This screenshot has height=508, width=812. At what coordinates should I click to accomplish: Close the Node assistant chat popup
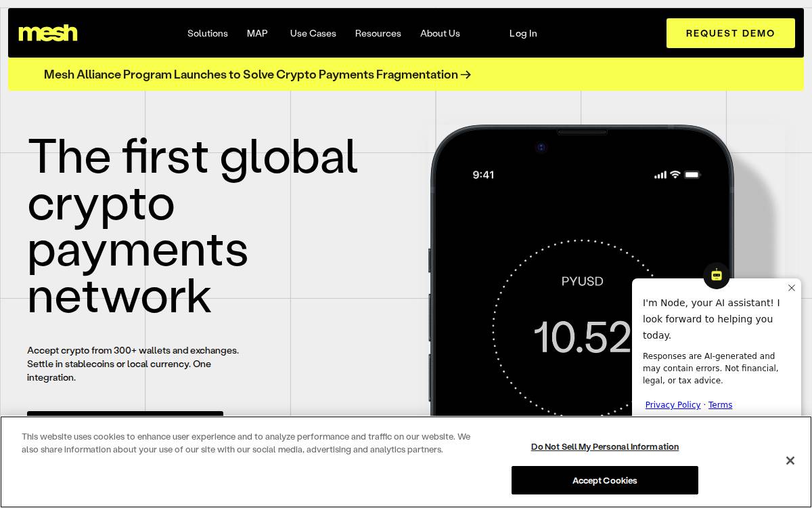click(792, 288)
